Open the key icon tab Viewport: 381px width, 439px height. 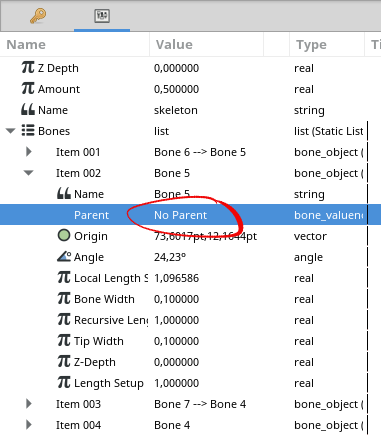click(x=38, y=16)
